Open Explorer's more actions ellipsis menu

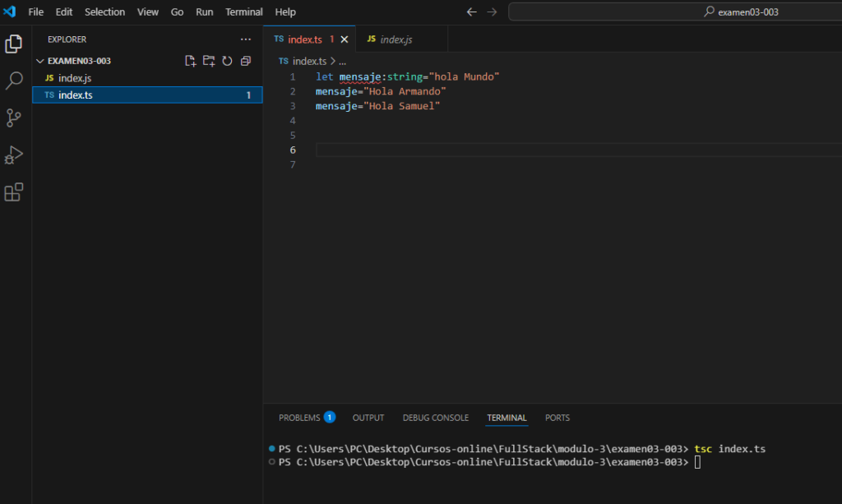tap(245, 39)
